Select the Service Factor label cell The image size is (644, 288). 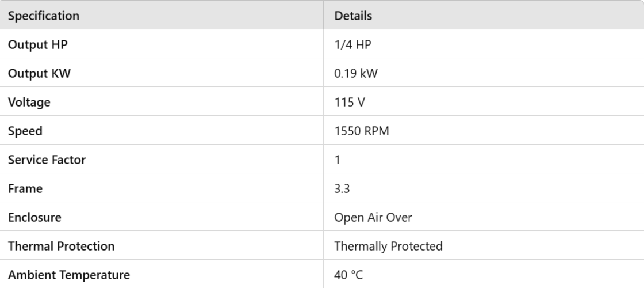[x=47, y=160]
